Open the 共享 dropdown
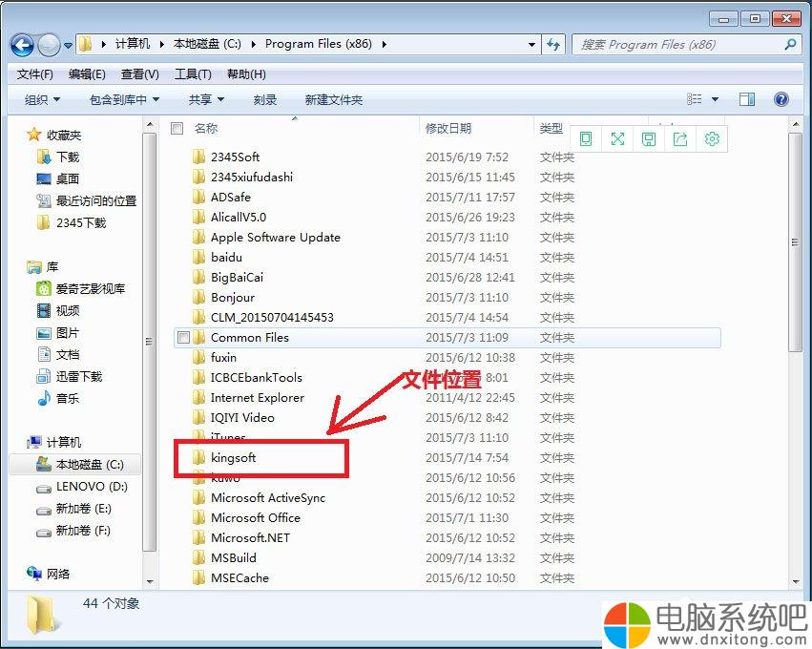Image resolution: width=812 pixels, height=649 pixels. [x=207, y=99]
